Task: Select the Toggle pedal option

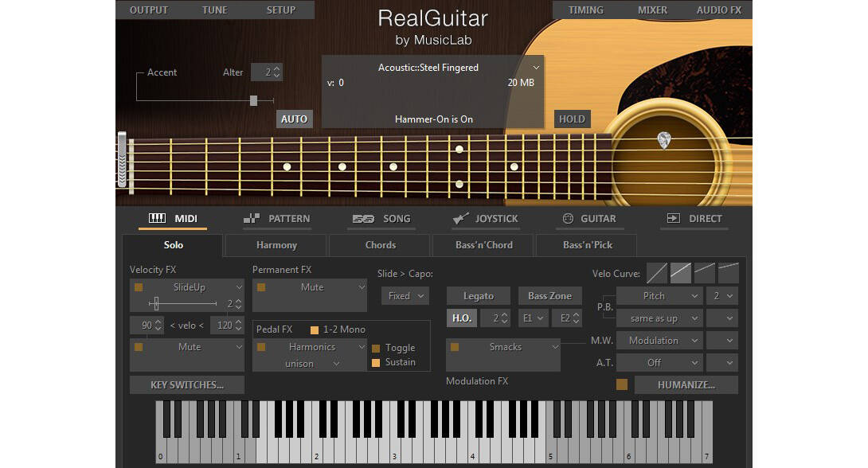Action: (x=376, y=348)
